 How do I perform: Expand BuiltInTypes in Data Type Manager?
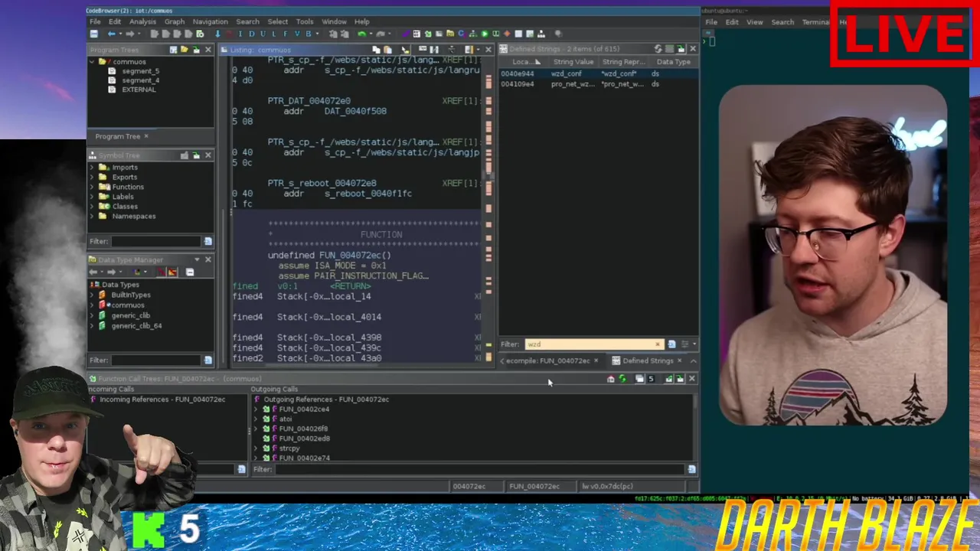tap(93, 295)
